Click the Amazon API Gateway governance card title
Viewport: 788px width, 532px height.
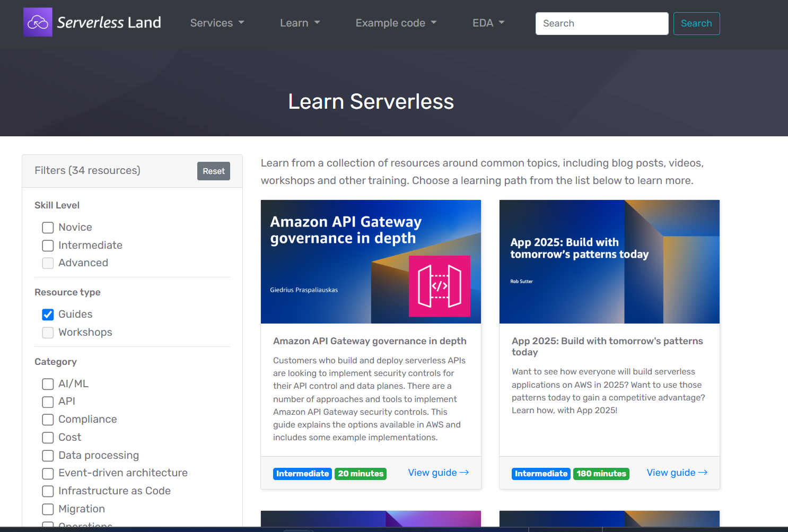pos(370,341)
